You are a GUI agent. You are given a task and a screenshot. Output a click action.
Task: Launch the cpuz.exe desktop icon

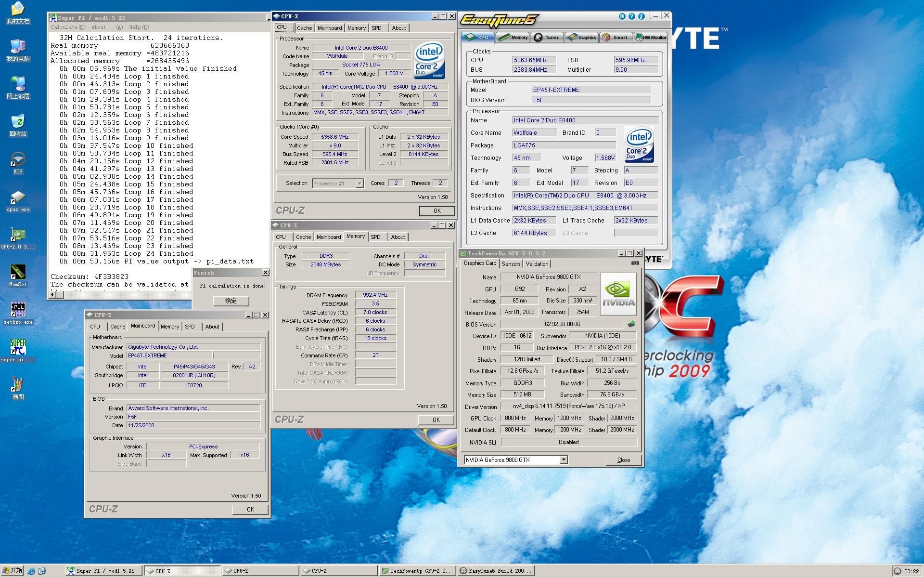(x=18, y=201)
